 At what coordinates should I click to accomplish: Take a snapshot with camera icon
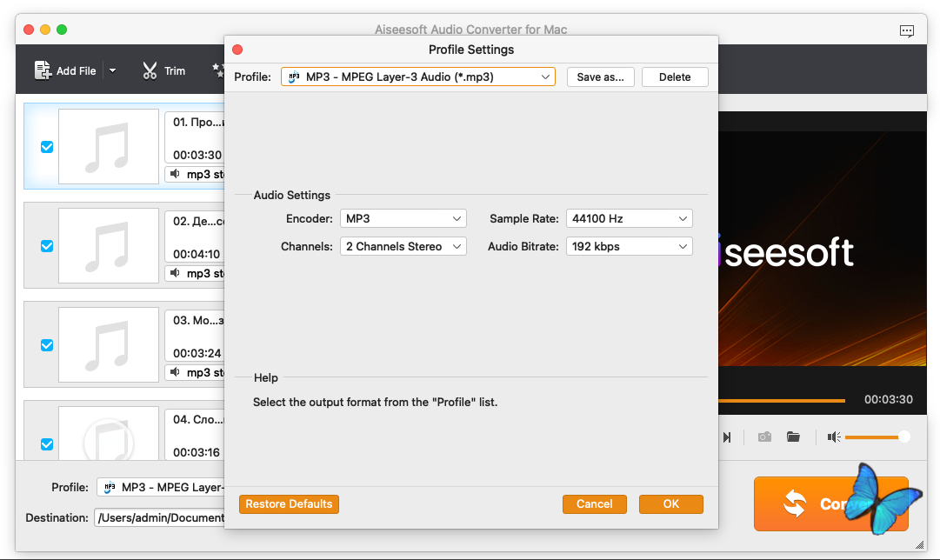pyautogui.click(x=764, y=437)
